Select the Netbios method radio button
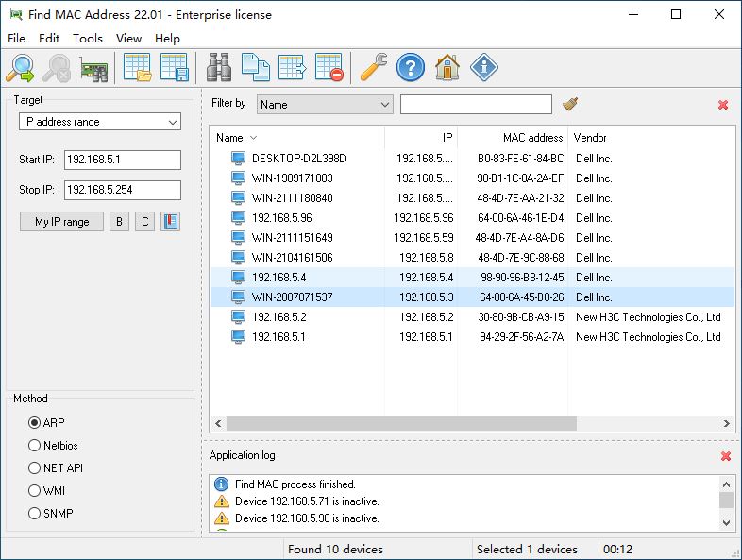742x560 pixels. tap(34, 446)
